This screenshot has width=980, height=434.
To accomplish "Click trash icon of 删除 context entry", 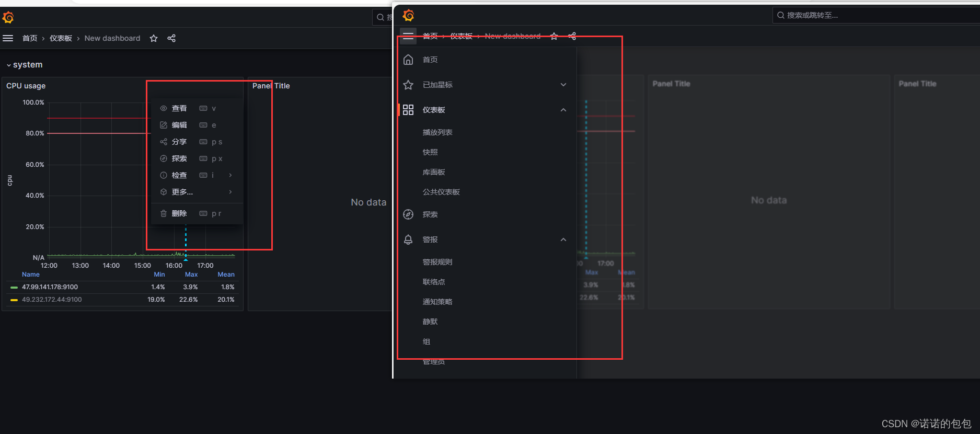I will (164, 213).
